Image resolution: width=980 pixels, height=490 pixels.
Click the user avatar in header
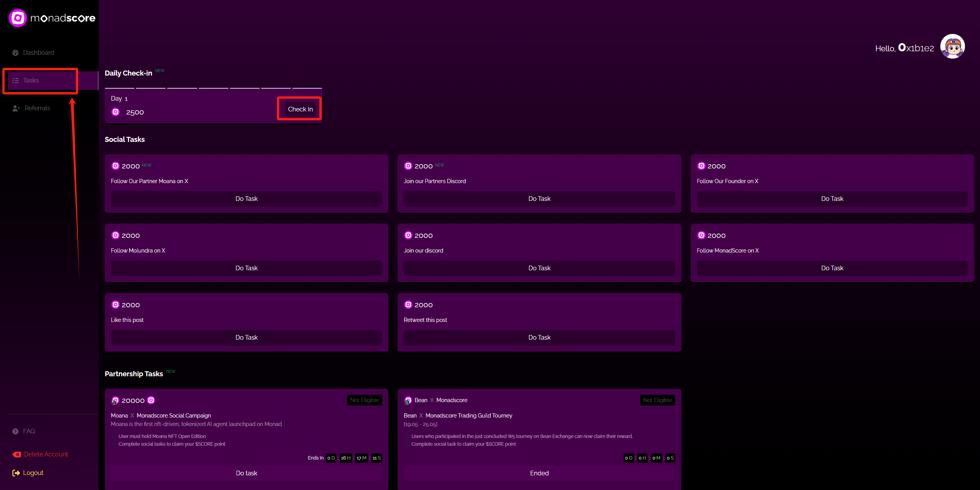952,47
